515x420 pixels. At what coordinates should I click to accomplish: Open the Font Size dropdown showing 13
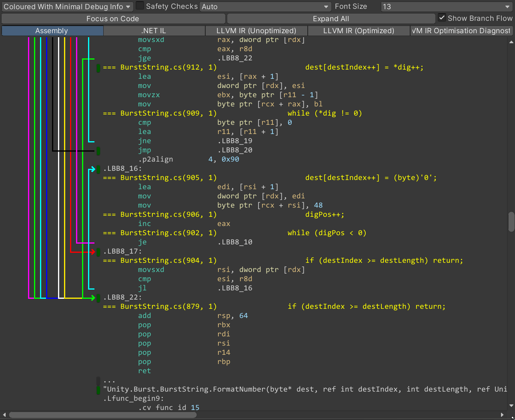(446, 7)
